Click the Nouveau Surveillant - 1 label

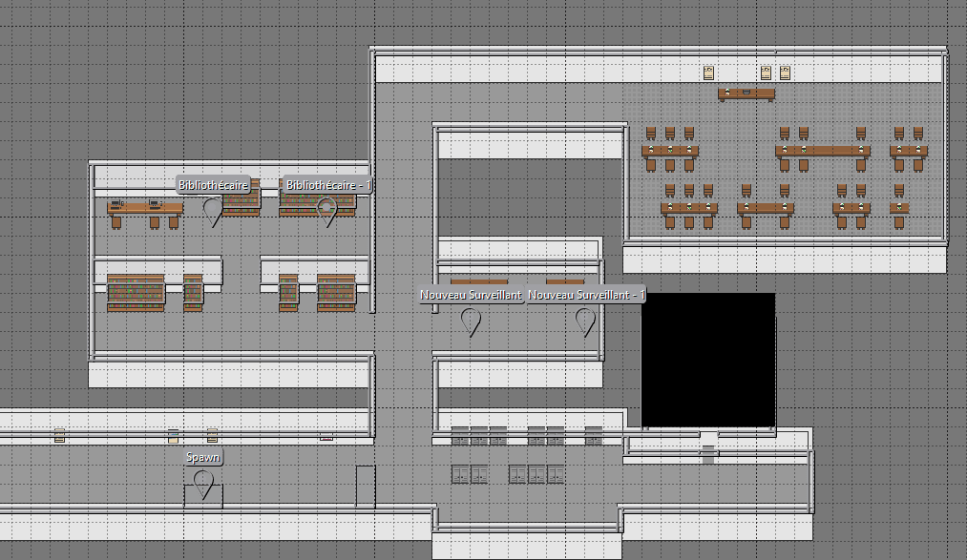[x=586, y=296]
